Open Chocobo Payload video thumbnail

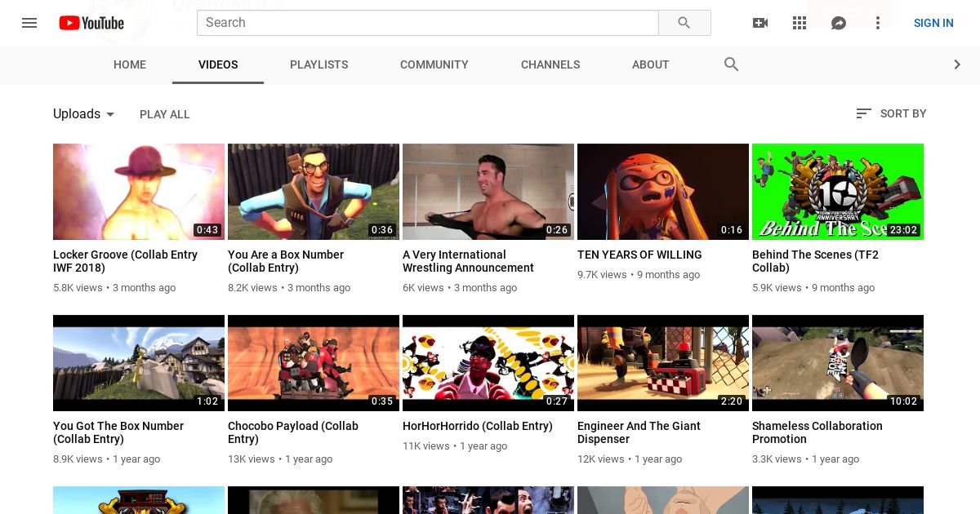coord(314,363)
